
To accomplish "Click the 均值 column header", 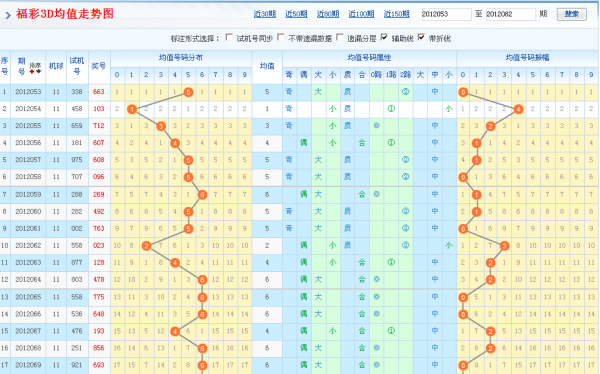I will point(267,66).
